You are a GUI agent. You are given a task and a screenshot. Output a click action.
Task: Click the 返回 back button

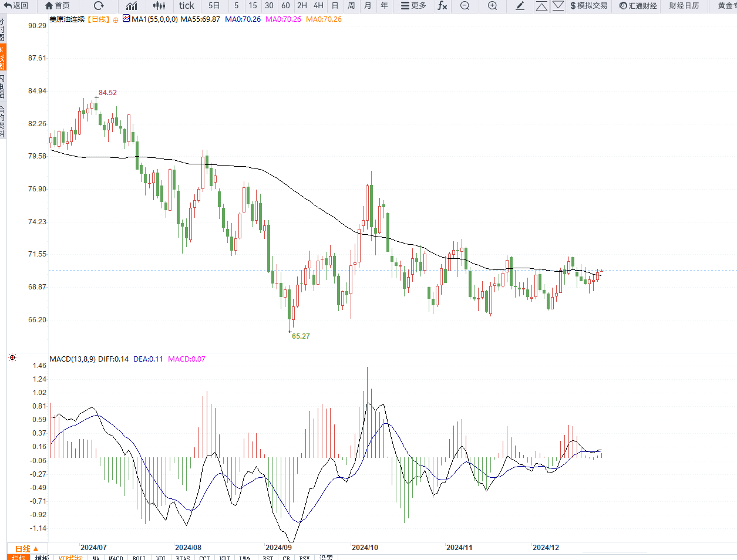(16, 6)
